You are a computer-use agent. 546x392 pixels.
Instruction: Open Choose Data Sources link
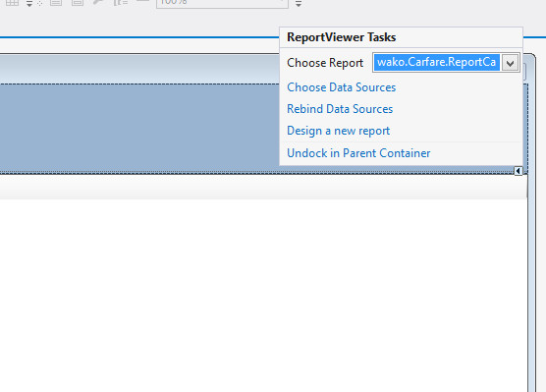(x=342, y=87)
